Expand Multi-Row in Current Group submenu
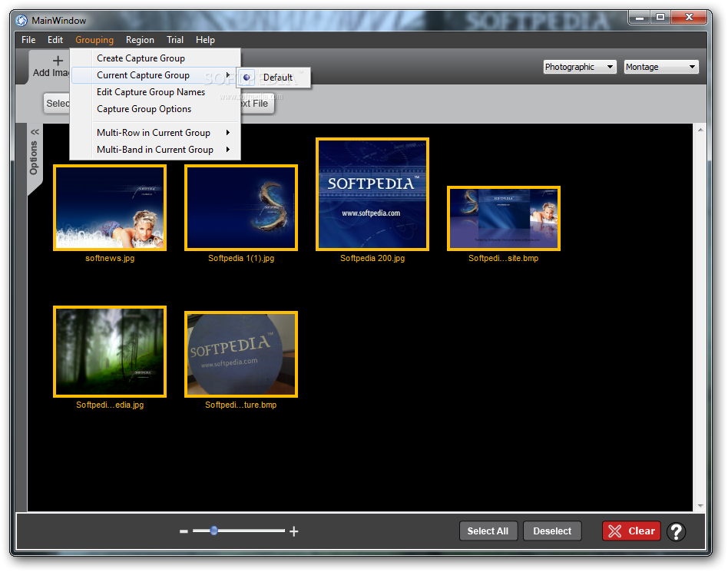728x572 pixels. coord(155,133)
